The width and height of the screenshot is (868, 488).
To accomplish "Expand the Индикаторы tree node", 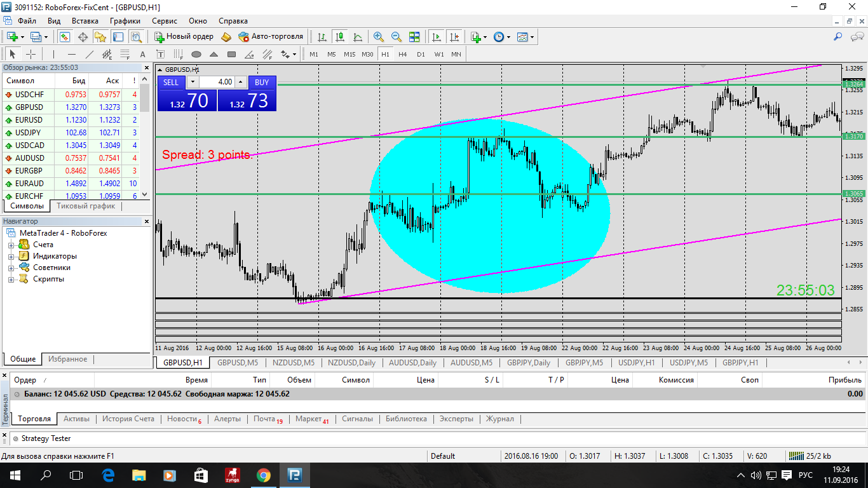I will click(x=11, y=256).
